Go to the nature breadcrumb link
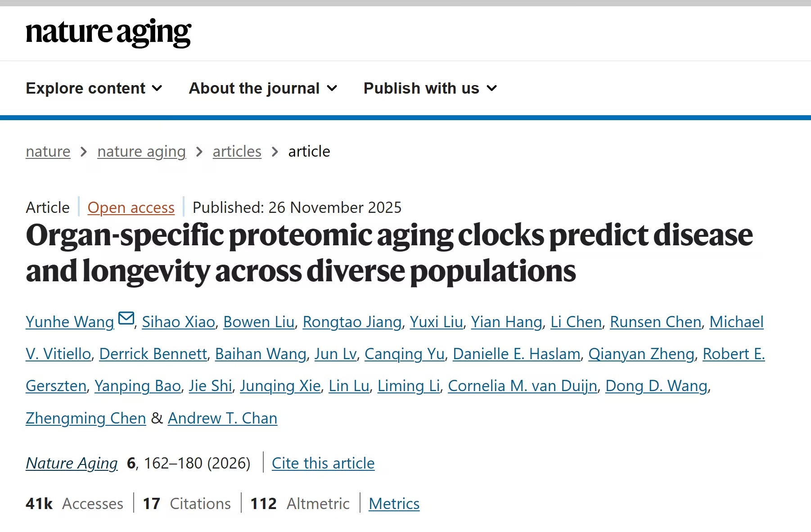 48,152
